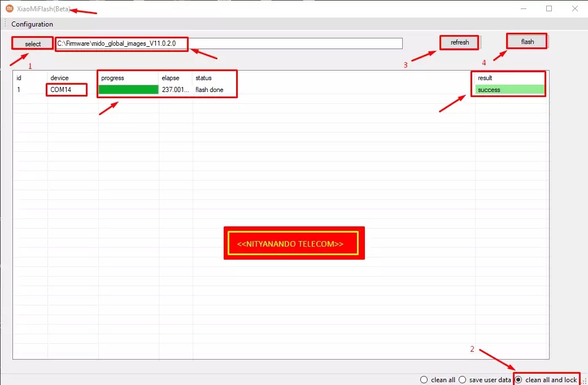
Task: Click id value 1 in the first row
Action: pyautogui.click(x=19, y=90)
